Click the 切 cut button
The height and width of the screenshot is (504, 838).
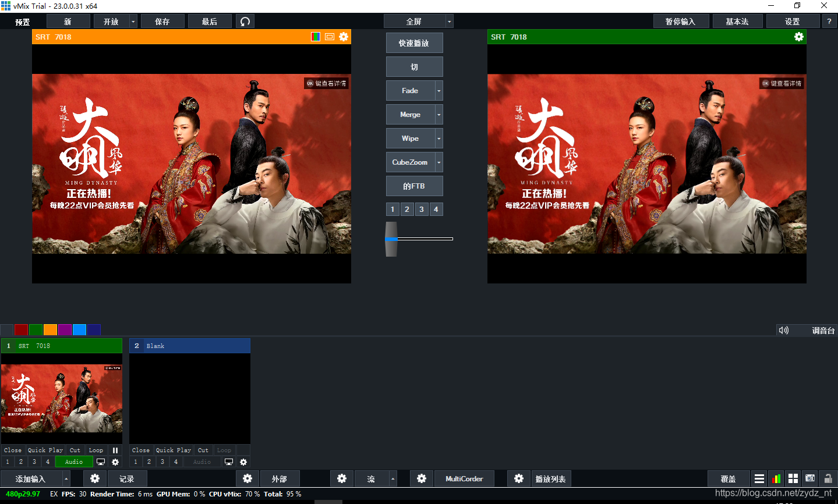414,67
